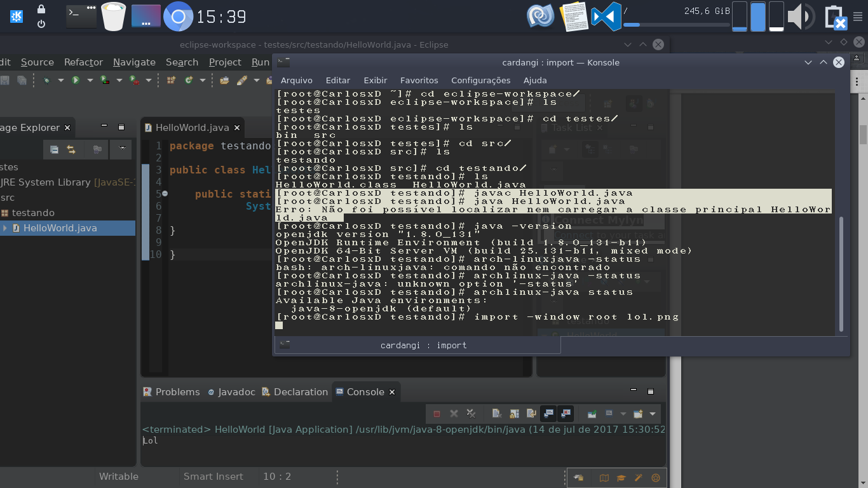
Task: Click the Run with Coverage icon
Action: (x=105, y=80)
